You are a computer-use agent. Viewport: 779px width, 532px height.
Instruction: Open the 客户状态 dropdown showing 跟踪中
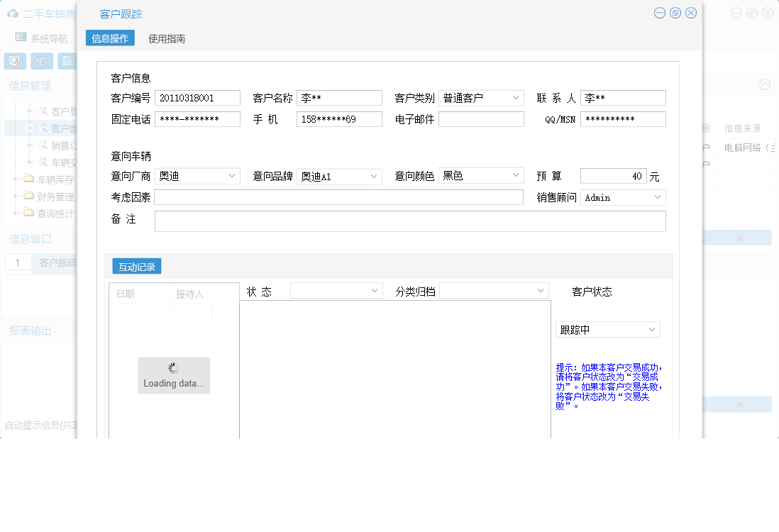click(x=607, y=329)
